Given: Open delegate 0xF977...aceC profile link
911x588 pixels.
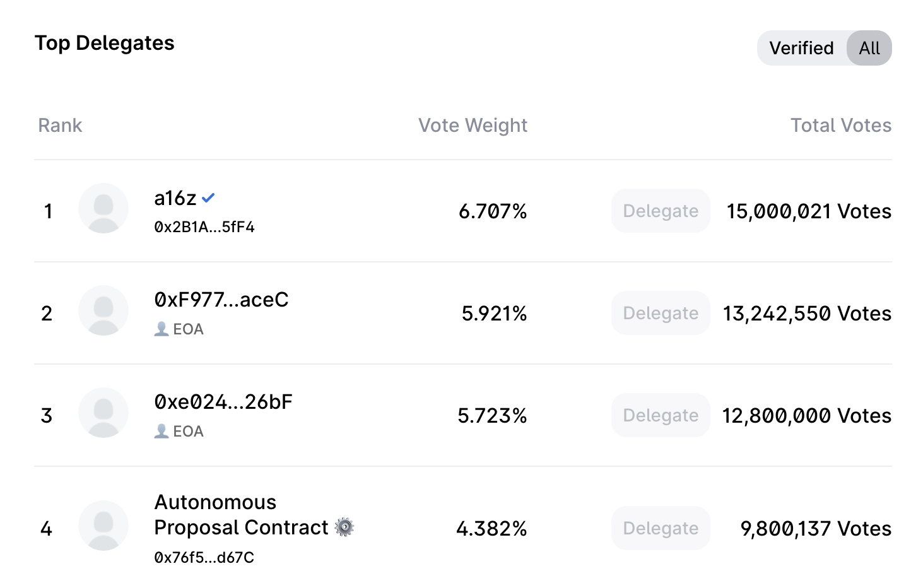Looking at the screenshot, I should pos(221,300).
